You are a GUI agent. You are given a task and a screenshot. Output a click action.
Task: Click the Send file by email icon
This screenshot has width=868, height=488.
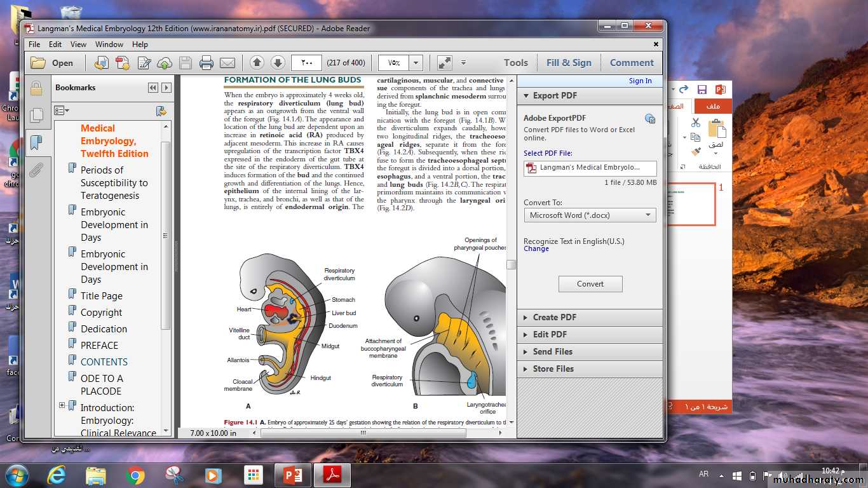coord(227,63)
